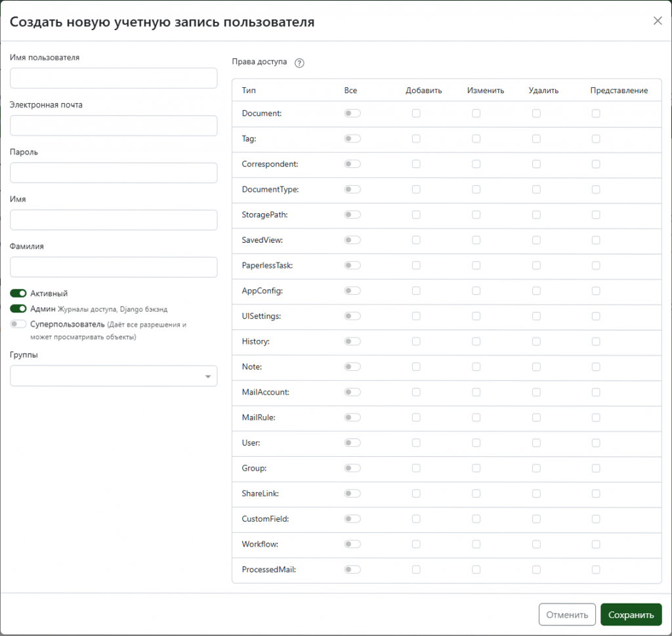The height and width of the screenshot is (636, 672).
Task: Enable the Суперпользователь switch
Action: click(x=18, y=324)
